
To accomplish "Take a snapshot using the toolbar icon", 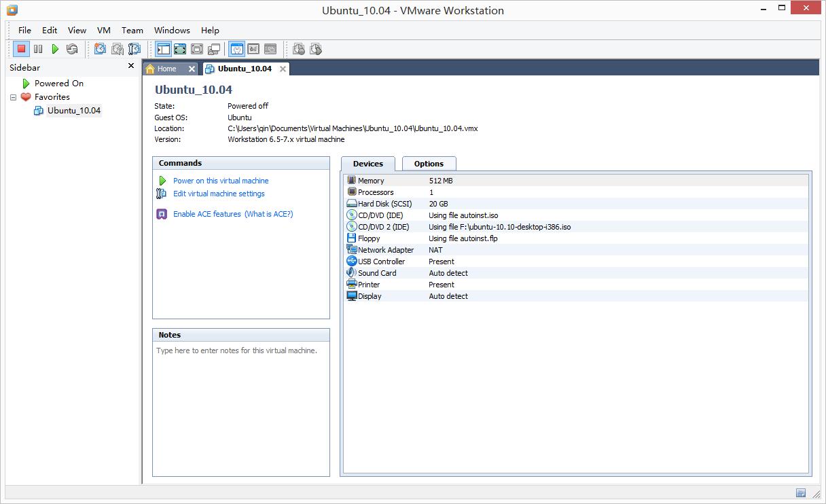I will [x=101, y=49].
